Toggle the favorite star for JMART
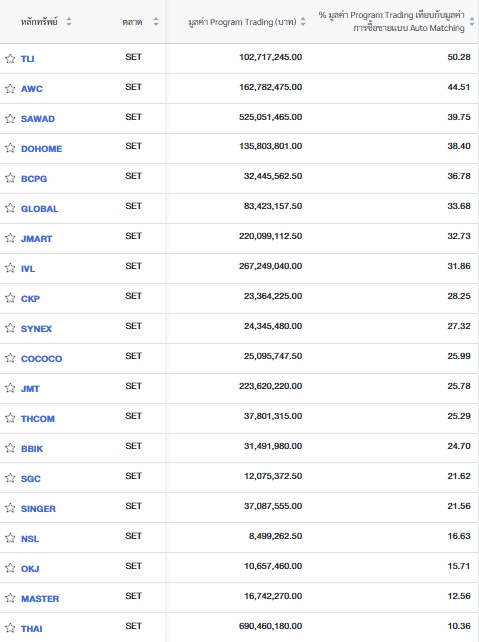This screenshot has height=642, width=479. click(x=10, y=238)
